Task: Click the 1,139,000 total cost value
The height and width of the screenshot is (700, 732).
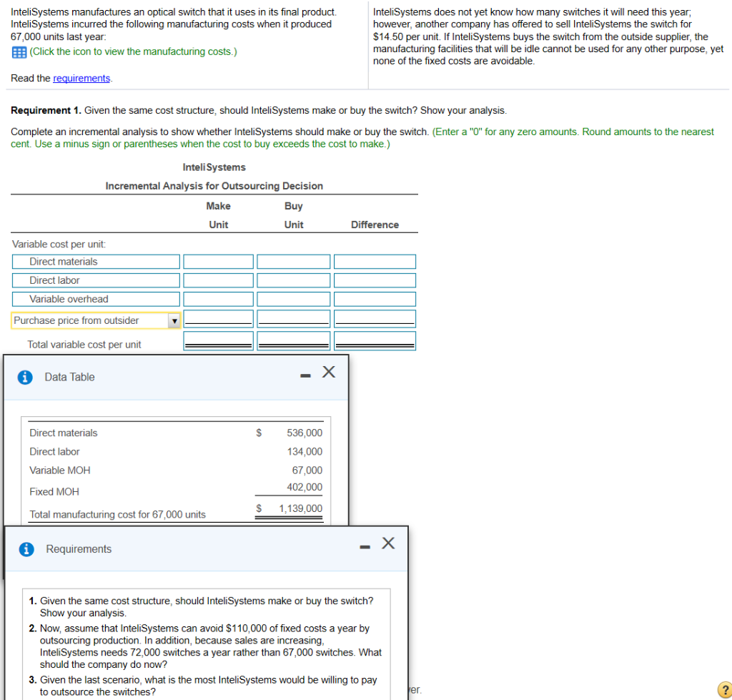Action: (x=301, y=508)
